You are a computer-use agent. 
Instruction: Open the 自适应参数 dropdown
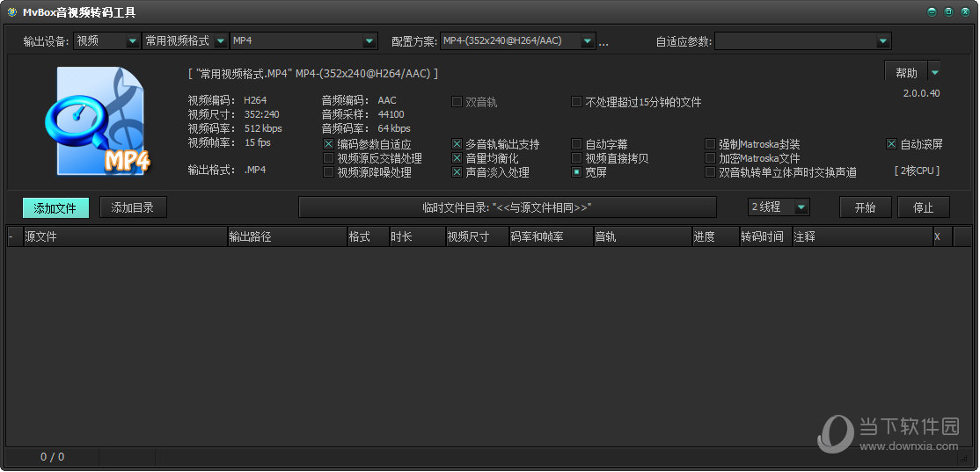[802, 41]
